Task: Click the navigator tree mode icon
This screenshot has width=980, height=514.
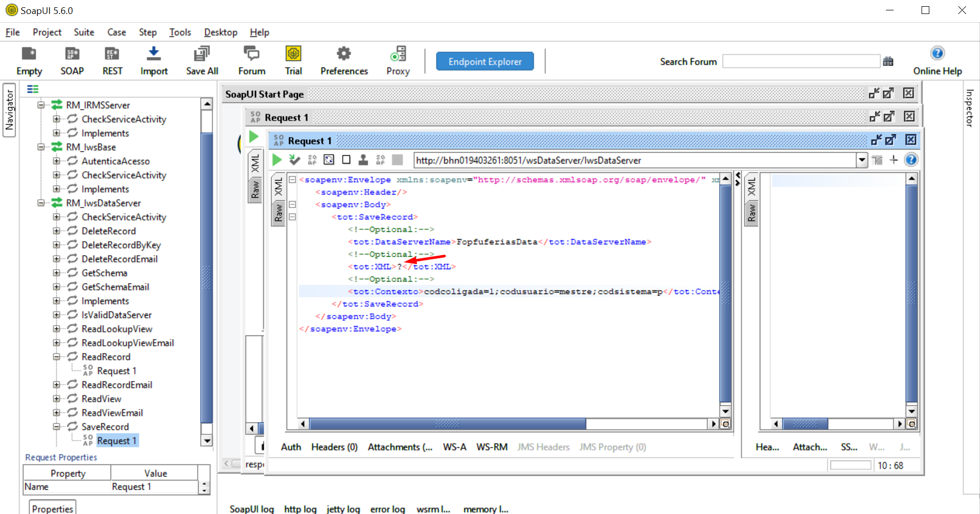Action: tap(33, 89)
